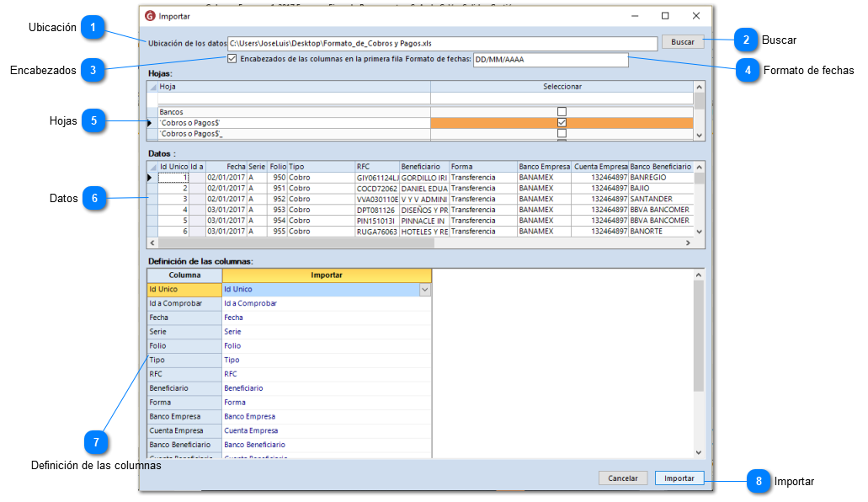This screenshot has width=868, height=502.
Task: Click the blue callout badge number 1
Action: pyautogui.click(x=94, y=28)
